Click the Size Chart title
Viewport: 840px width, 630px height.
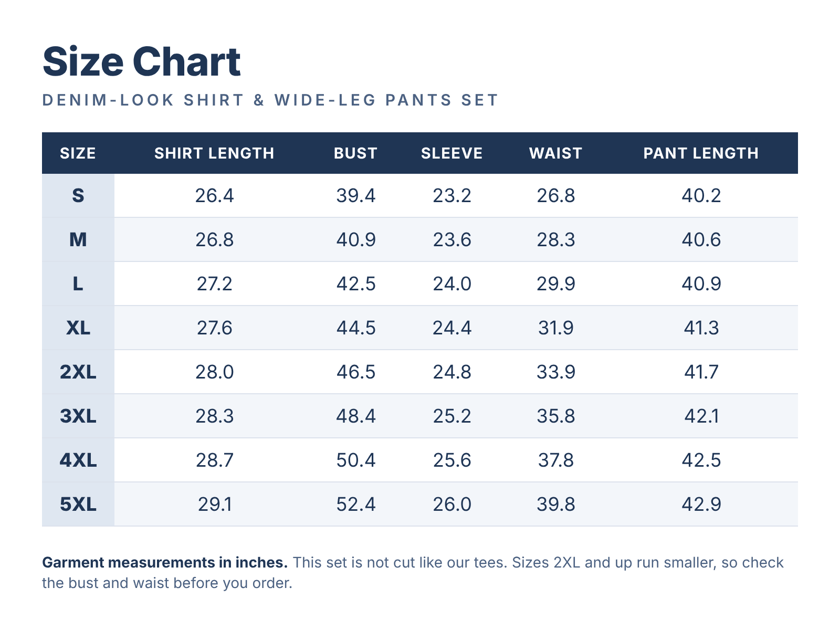(141, 62)
